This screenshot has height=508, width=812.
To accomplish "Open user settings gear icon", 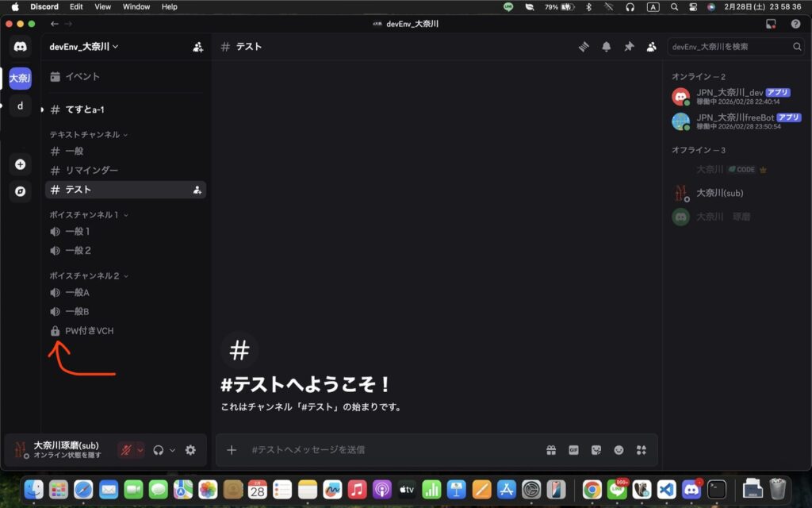I will (190, 450).
